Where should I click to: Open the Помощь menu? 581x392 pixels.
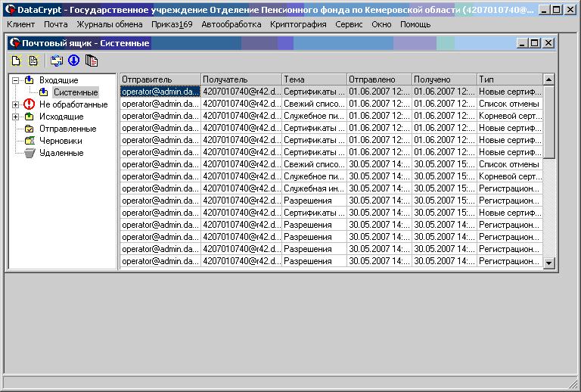[415, 24]
